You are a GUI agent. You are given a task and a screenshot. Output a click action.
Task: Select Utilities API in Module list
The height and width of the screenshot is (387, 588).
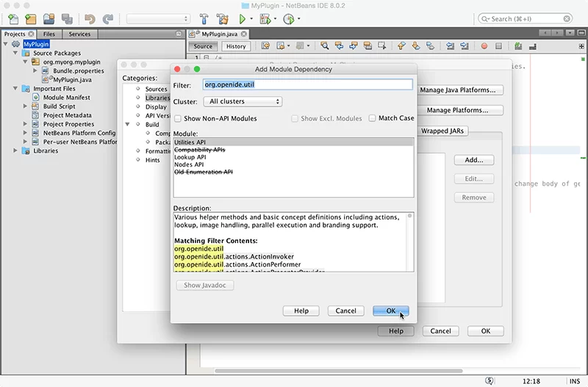[x=293, y=142]
